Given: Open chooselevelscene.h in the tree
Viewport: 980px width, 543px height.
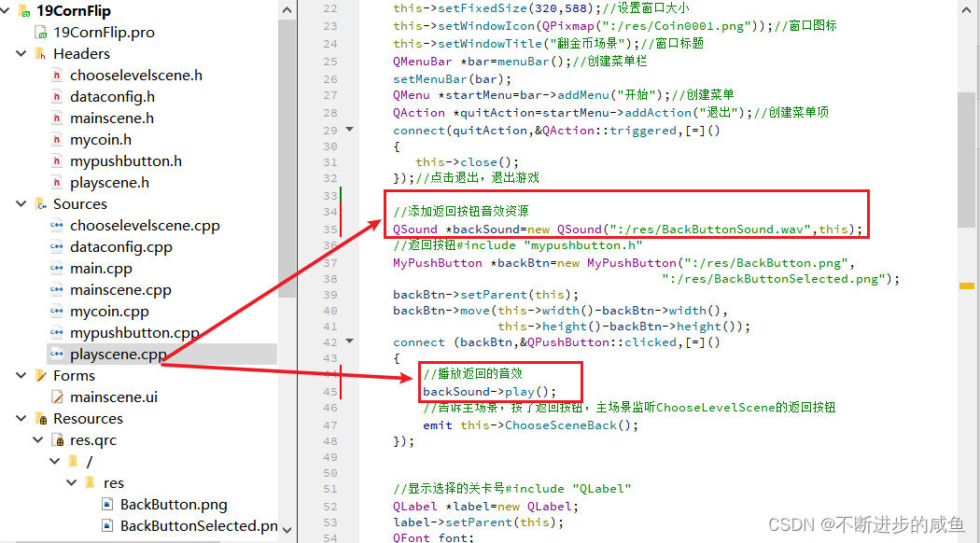Looking at the screenshot, I should [136, 75].
